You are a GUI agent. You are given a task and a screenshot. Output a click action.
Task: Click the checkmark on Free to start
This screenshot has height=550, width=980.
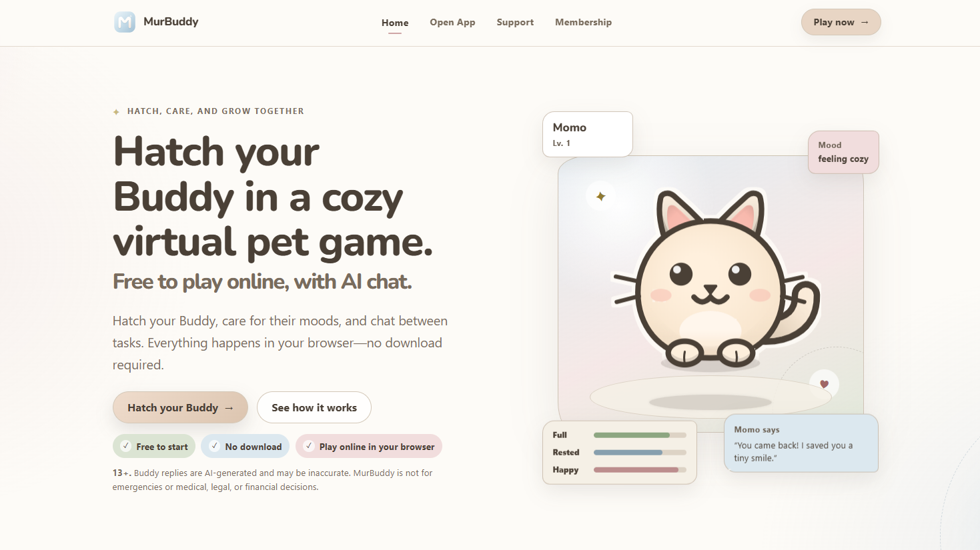click(x=125, y=446)
